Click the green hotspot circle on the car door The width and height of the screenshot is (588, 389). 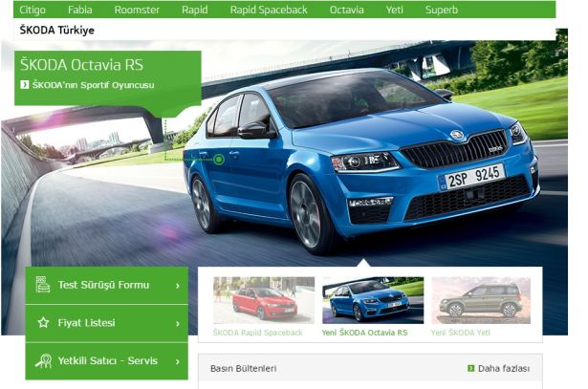coord(219,160)
